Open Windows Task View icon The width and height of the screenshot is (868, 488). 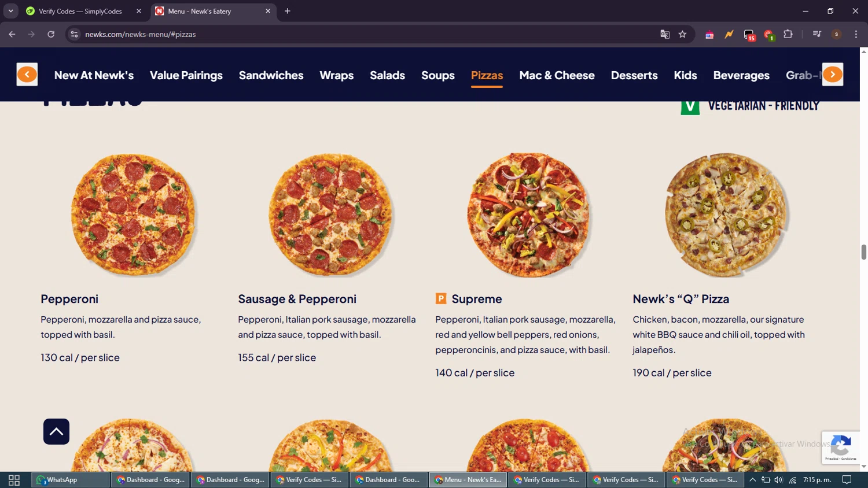point(14,480)
